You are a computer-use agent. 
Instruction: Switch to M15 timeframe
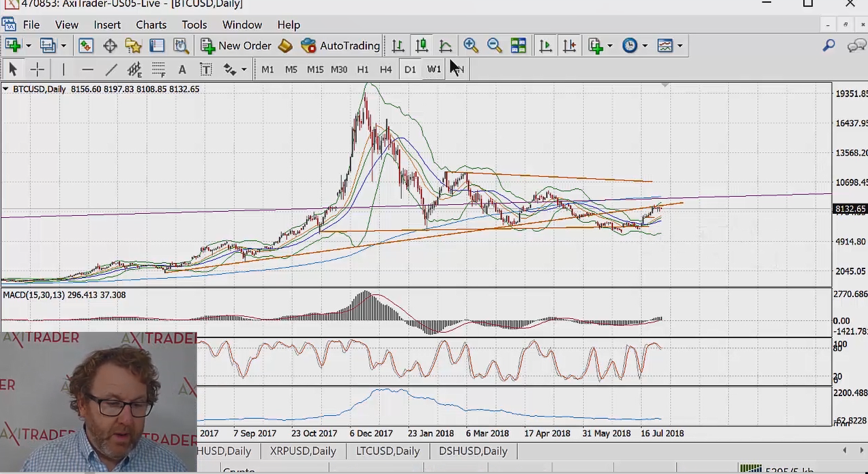coord(315,69)
